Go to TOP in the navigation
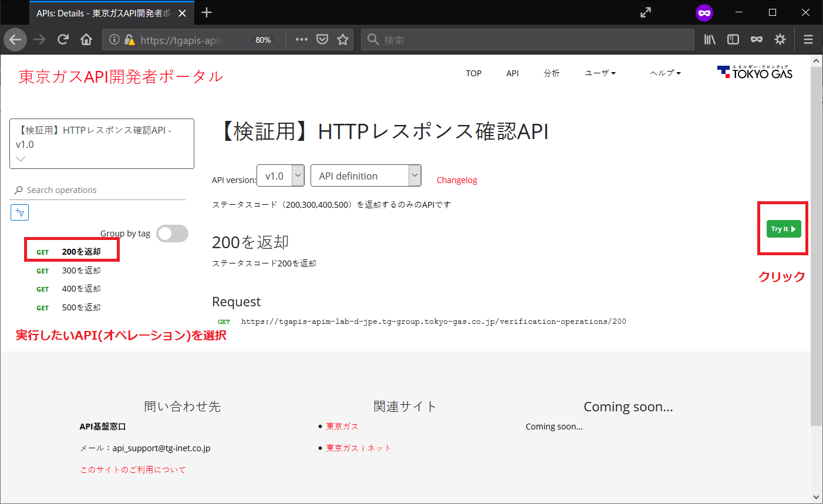Image resolution: width=823 pixels, height=504 pixels. pos(474,73)
